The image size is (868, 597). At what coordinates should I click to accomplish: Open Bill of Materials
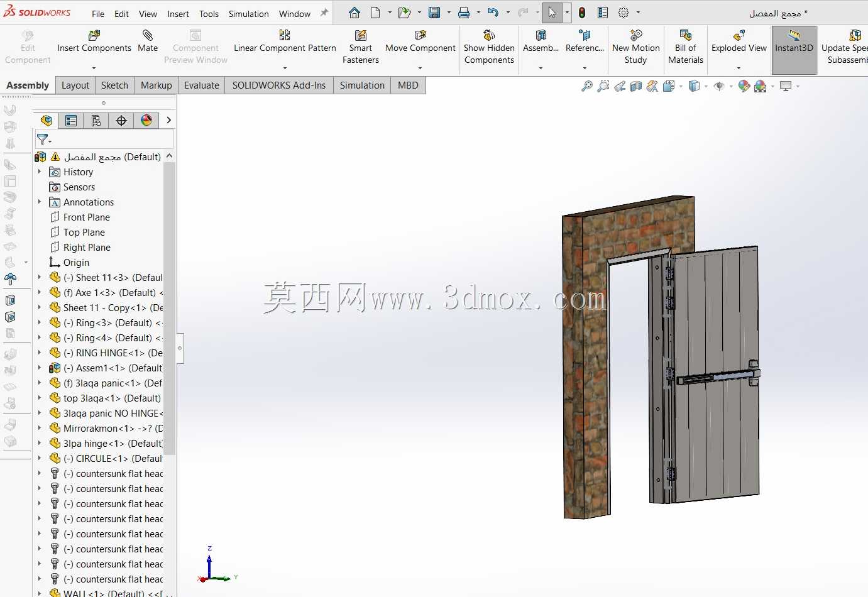(x=686, y=47)
